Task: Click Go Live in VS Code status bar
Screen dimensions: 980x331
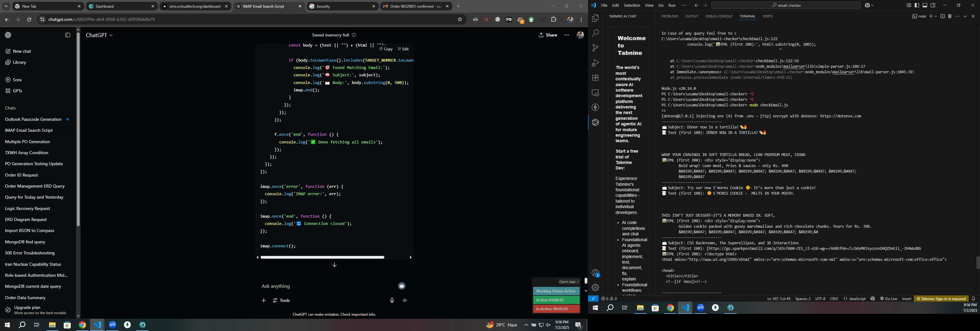Action: click(888, 299)
